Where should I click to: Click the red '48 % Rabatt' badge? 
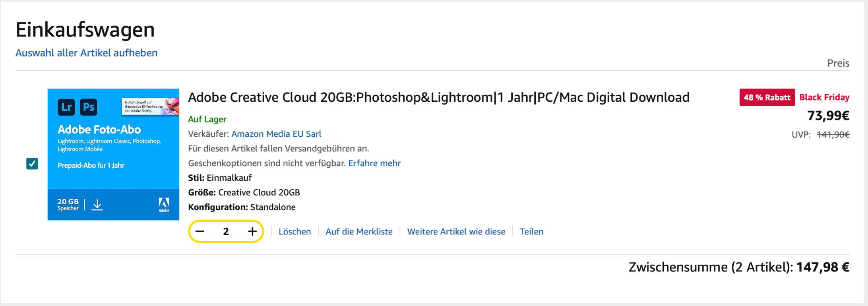pyautogui.click(x=767, y=97)
